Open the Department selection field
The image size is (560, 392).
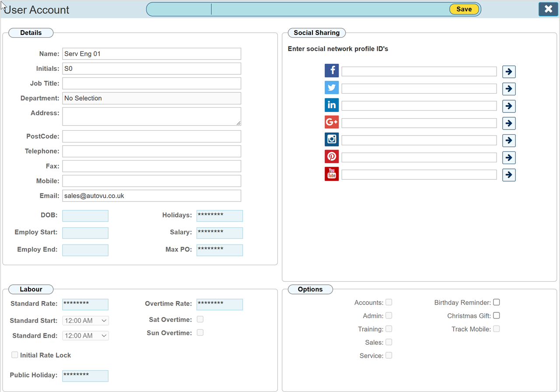[151, 98]
